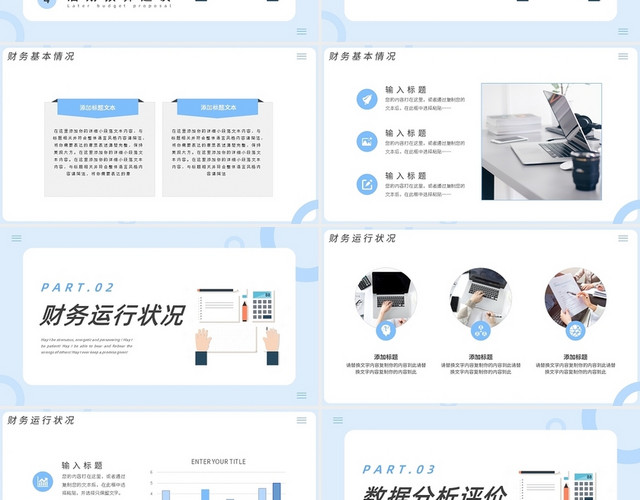Click the ENTER YOUR TITLE chart heading

pyautogui.click(x=218, y=462)
